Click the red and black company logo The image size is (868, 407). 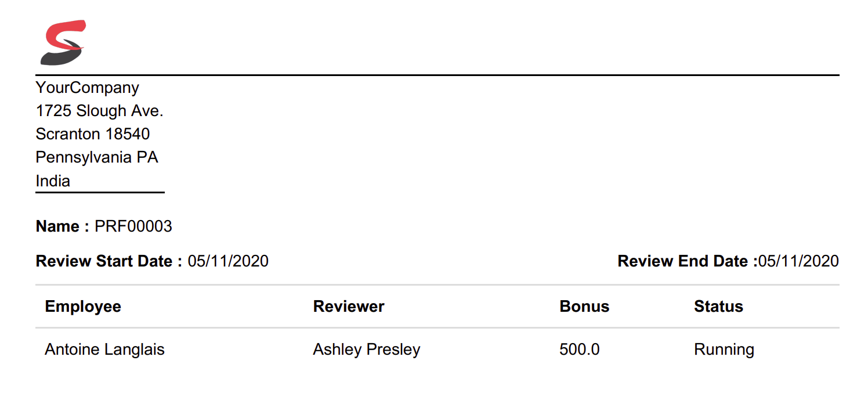coord(63,42)
